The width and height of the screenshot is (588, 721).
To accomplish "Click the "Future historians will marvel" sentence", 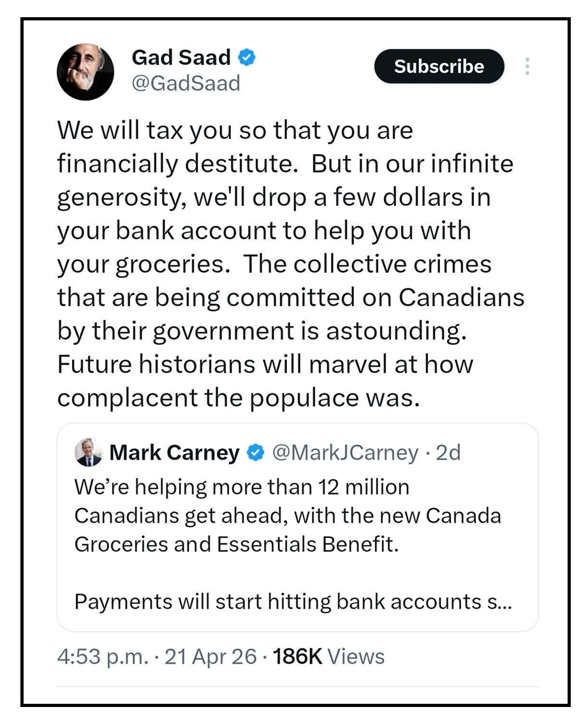I will tap(265, 365).
